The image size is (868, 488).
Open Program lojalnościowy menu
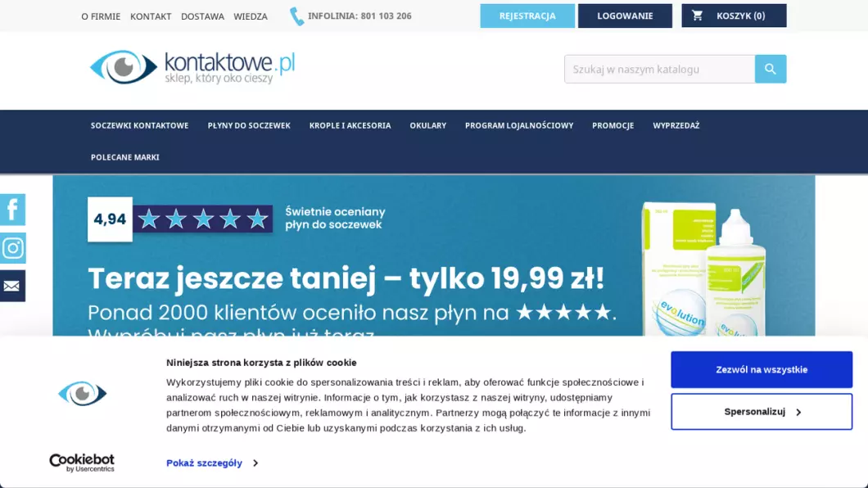click(x=519, y=125)
